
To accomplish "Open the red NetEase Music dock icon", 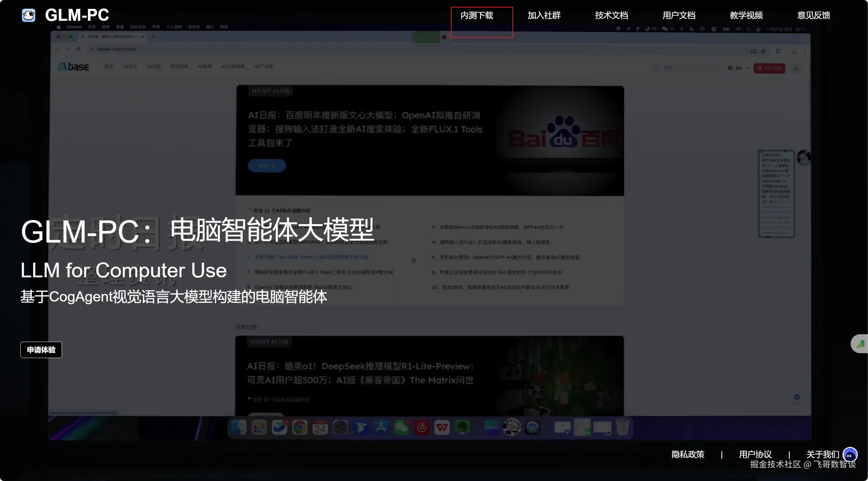I will (422, 427).
